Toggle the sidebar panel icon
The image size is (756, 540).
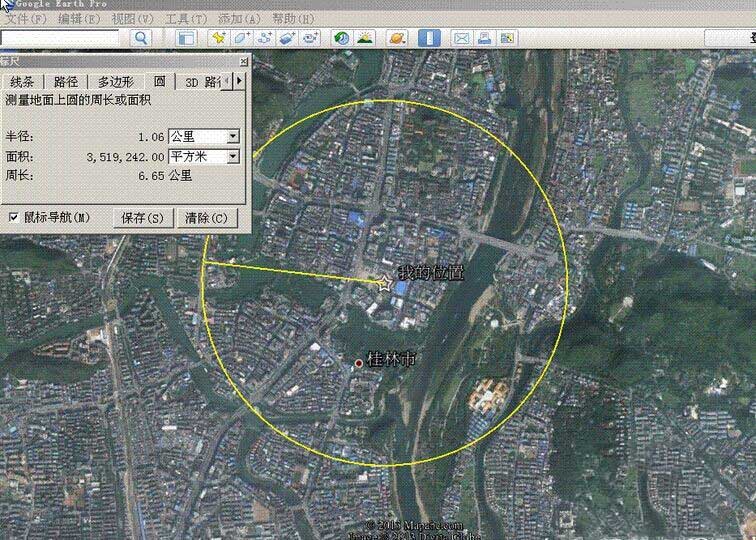pos(186,38)
